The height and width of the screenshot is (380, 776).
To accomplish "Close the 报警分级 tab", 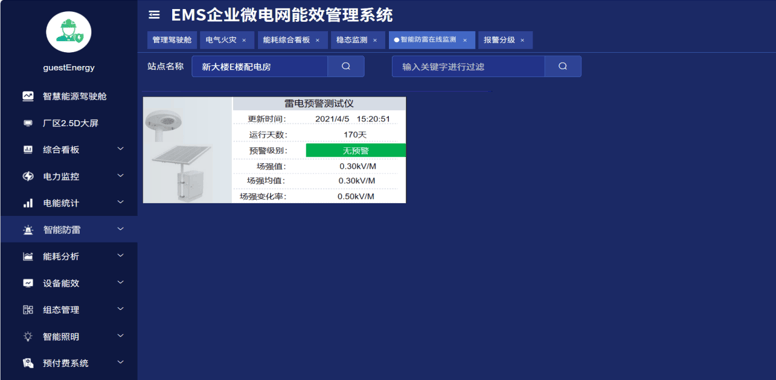I will 522,41.
